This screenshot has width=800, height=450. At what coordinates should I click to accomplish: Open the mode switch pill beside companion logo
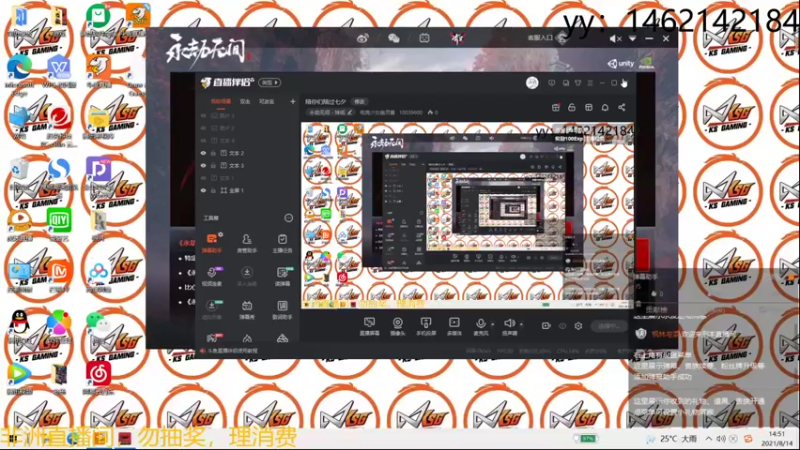click(269, 82)
